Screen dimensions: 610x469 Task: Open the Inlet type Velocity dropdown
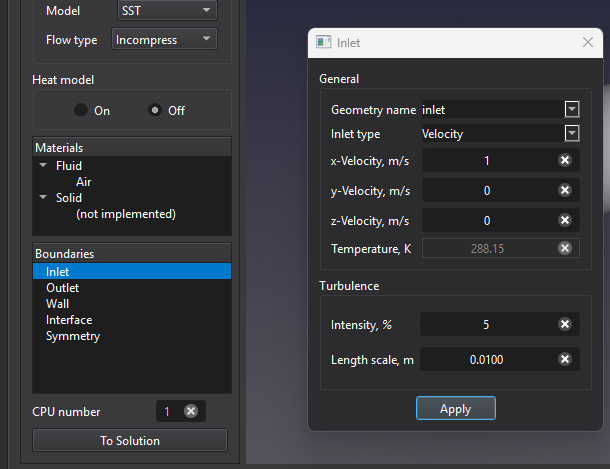[x=572, y=133]
